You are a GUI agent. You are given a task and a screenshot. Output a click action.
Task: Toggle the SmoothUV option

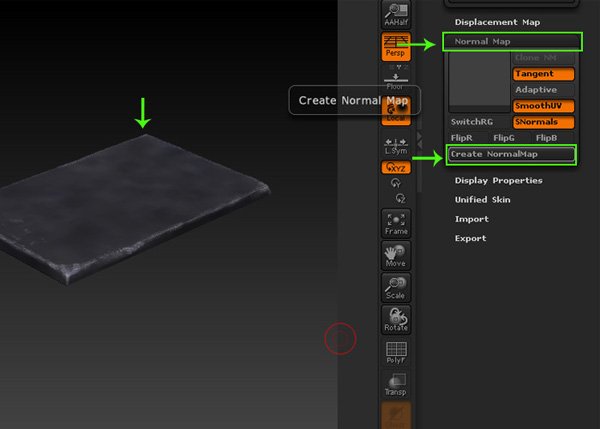point(543,106)
